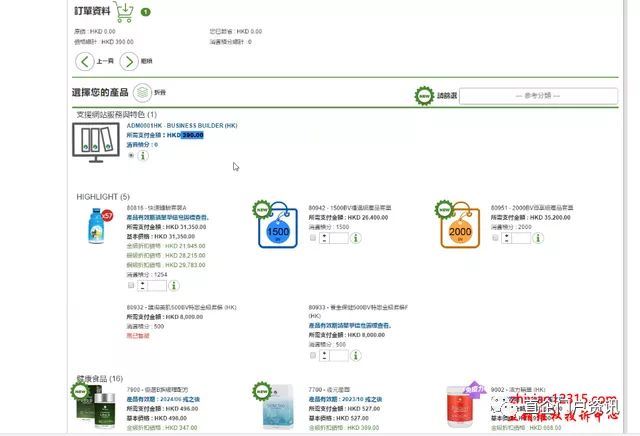Tick the checkbox for product 80815

pyautogui.click(x=131, y=285)
